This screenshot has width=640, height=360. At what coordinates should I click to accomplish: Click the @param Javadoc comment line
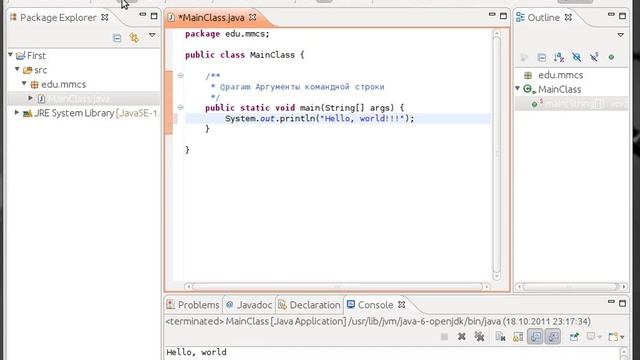(x=298, y=87)
